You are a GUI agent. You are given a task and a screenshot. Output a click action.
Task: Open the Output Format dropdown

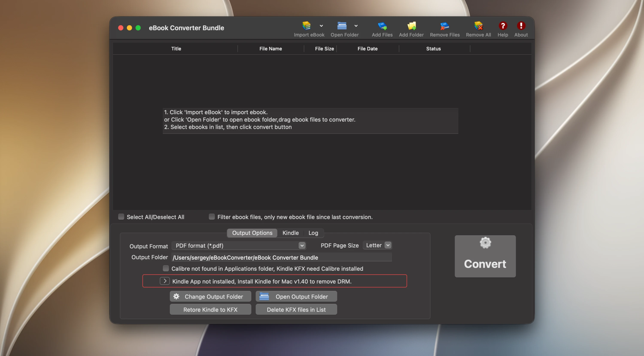pyautogui.click(x=238, y=245)
